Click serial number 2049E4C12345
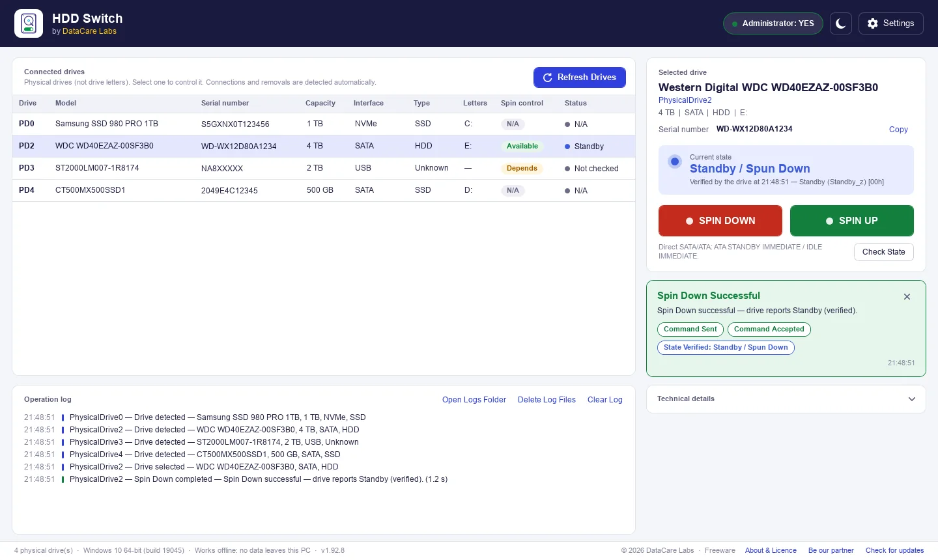Screen dimensions: 938x560 pyautogui.click(x=229, y=191)
